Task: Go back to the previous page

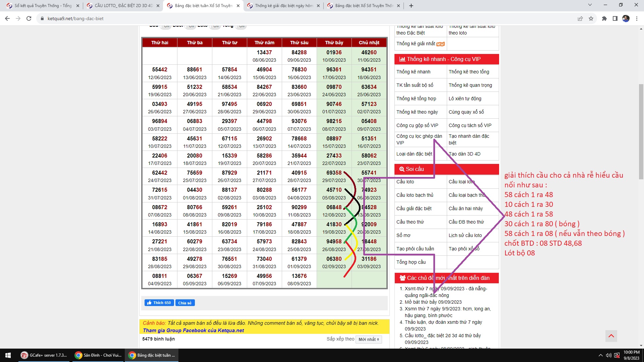Action: point(7,18)
